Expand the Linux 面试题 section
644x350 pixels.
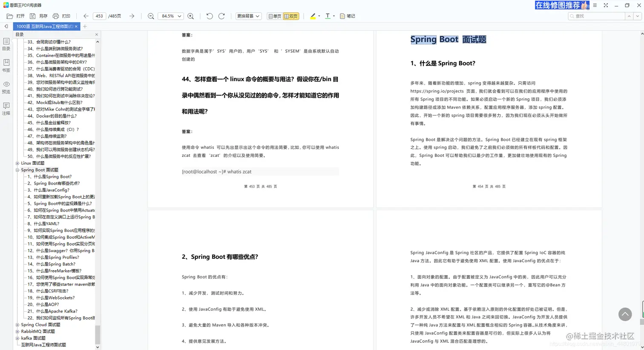pos(18,163)
